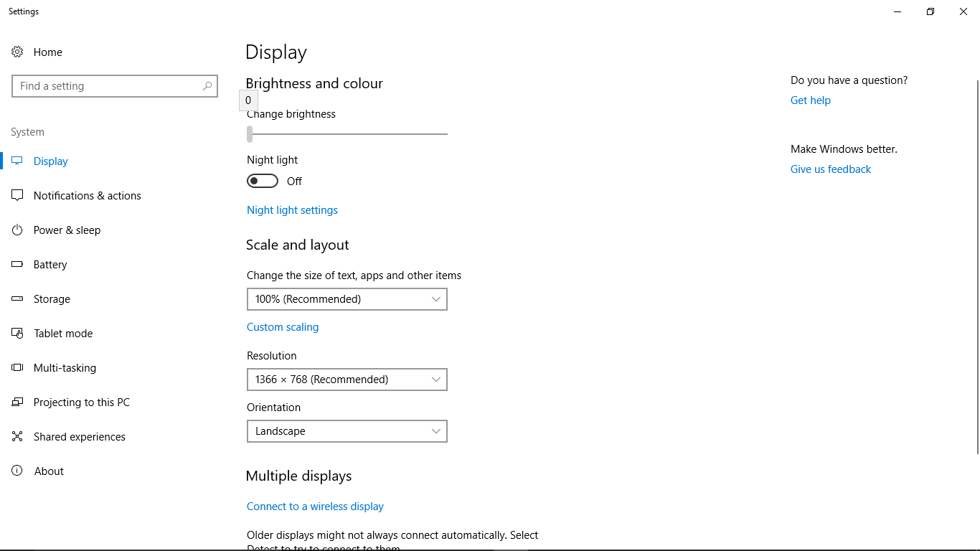980x551 pixels.
Task: Toggle the Night light switch
Action: (x=262, y=181)
